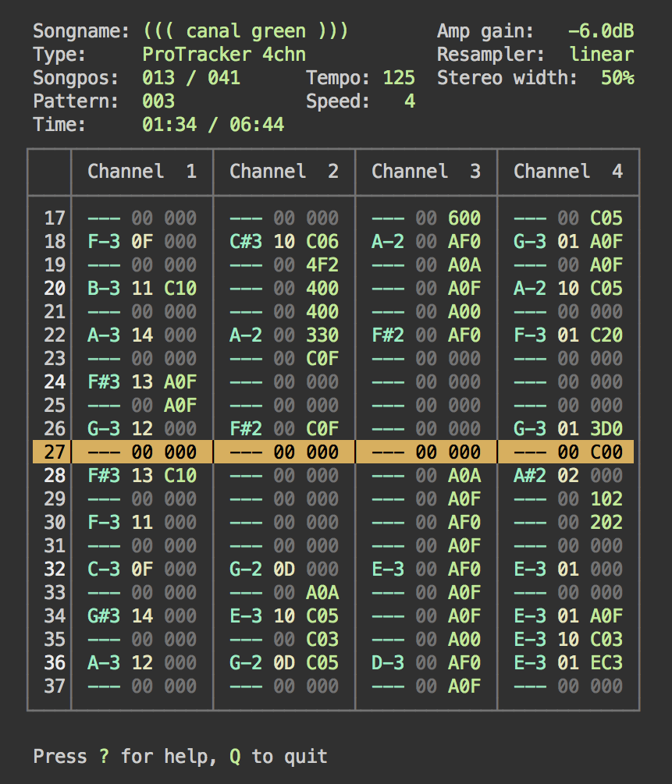Screen dimensions: 672x784
Task: Click the "Channel 1" column header
Action: tap(142, 172)
